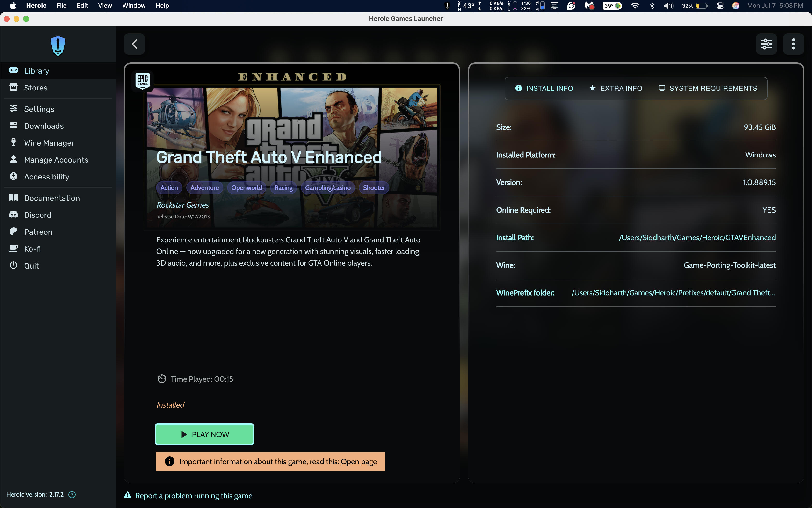Open the Discord link in the sidebar
This screenshot has height=508, width=812.
click(x=58, y=215)
